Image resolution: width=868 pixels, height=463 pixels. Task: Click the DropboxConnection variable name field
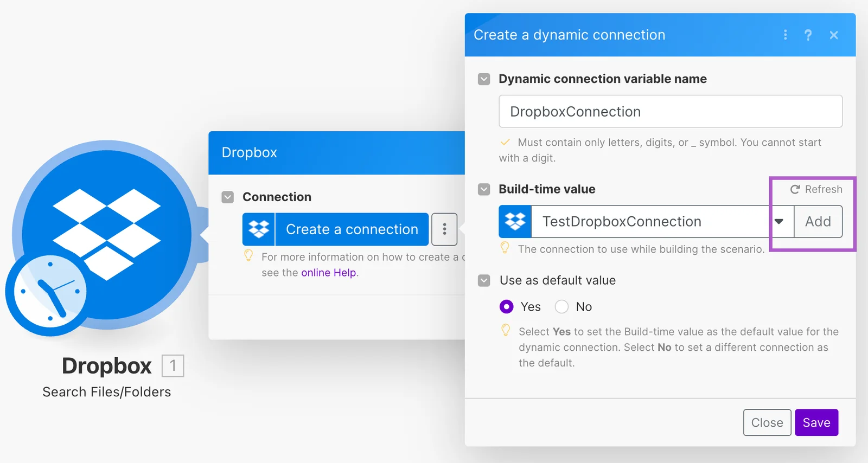tap(671, 112)
